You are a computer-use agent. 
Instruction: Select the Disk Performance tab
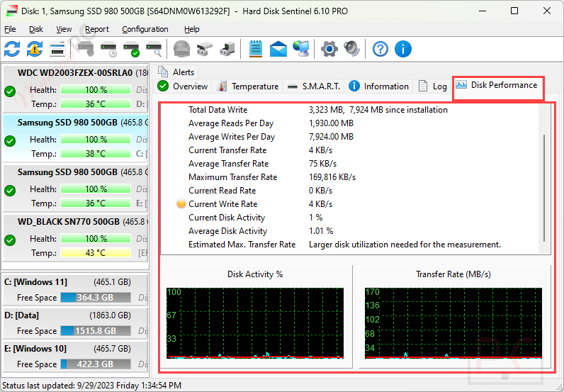click(498, 85)
